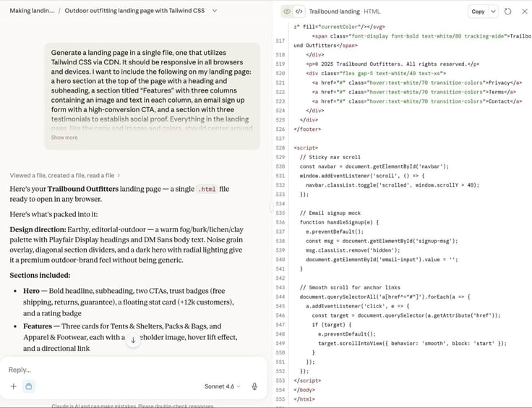Click the '</html>' closing tag line
Screen dimensions: 532x408
click(304, 399)
